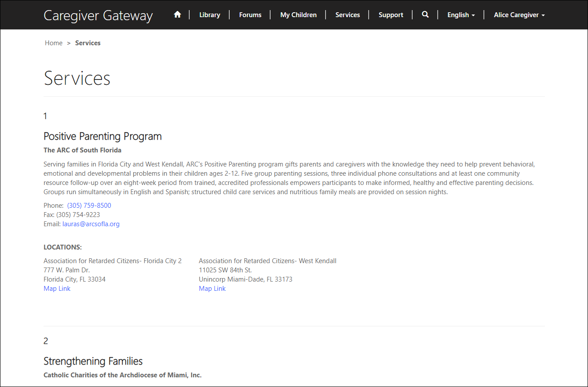Email lauras@arcsofla.org
Viewport: 588px width, 387px height.
pos(91,224)
